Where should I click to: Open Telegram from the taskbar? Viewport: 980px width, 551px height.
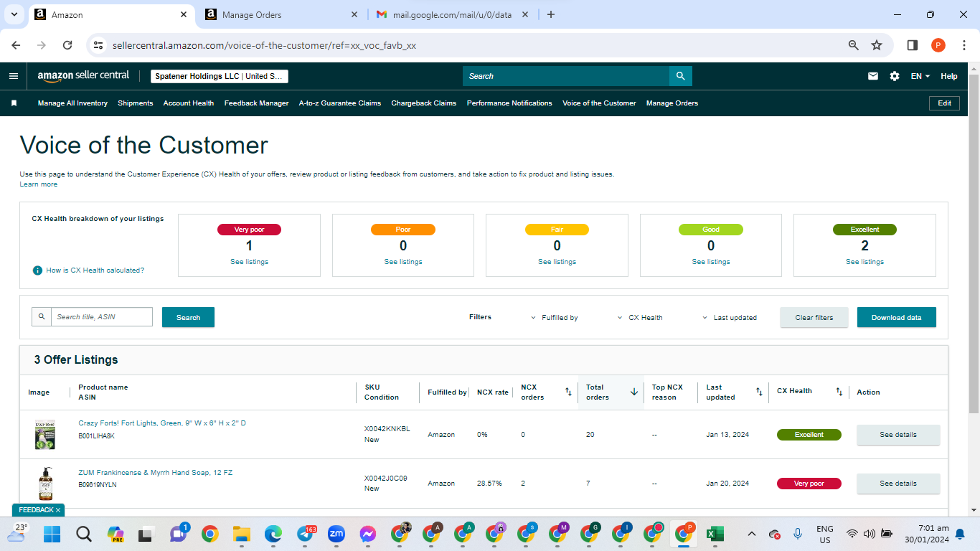(304, 534)
